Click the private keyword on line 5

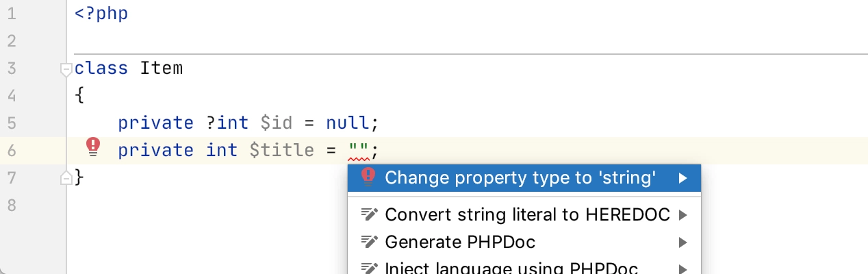156,123
